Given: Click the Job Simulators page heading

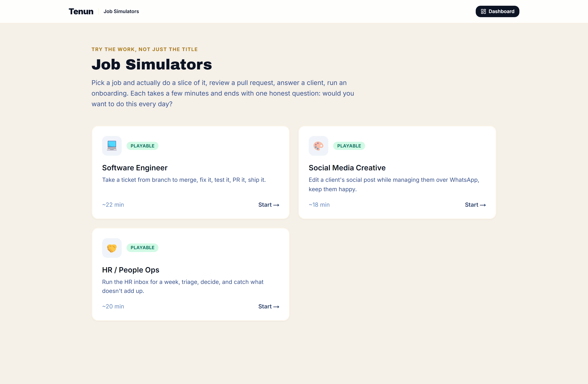Looking at the screenshot, I should pyautogui.click(x=152, y=65).
